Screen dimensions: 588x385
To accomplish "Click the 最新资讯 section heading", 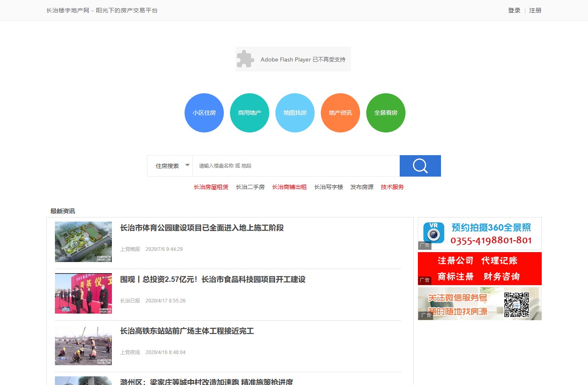I will [63, 211].
